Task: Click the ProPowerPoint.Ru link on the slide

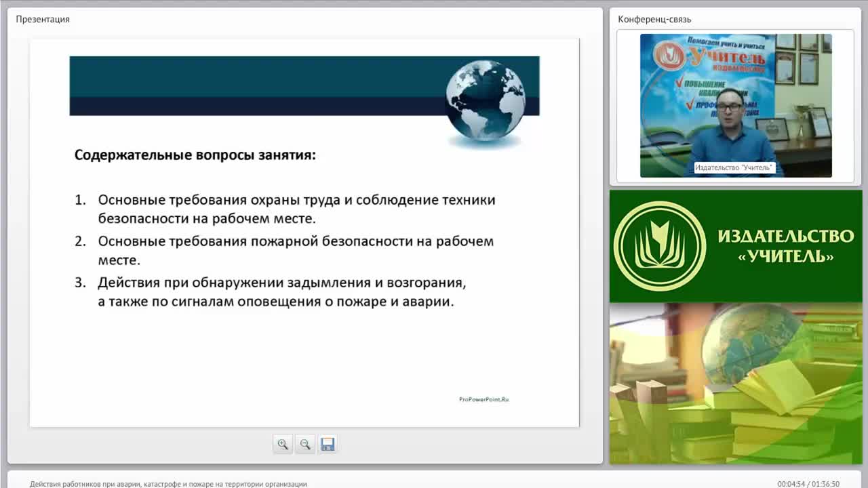Action: click(x=484, y=399)
